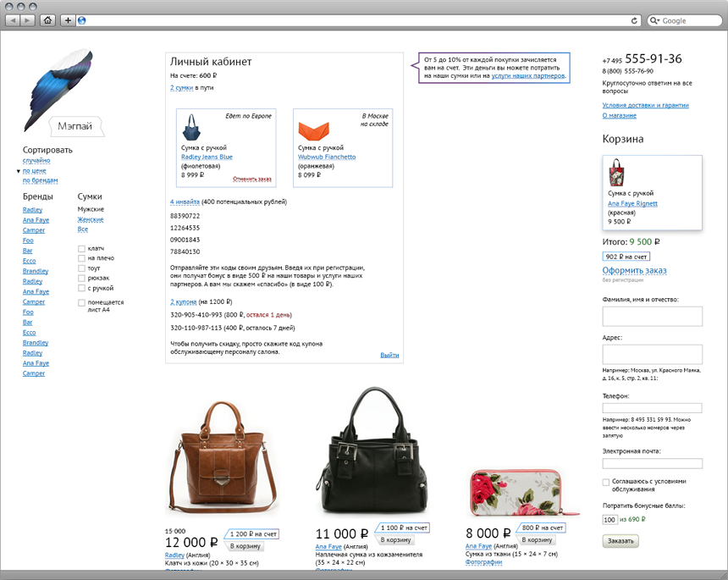Collapse the 2 купона section

[184, 301]
